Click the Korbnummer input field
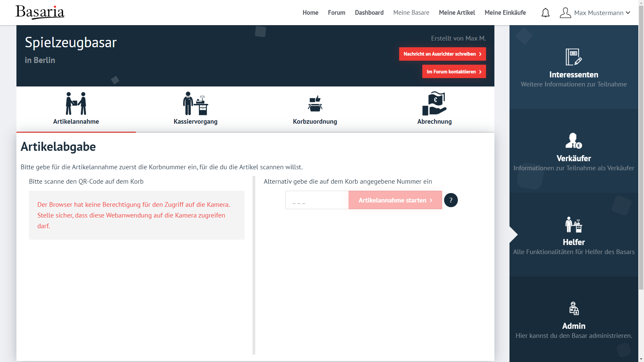The image size is (644, 362). click(317, 200)
